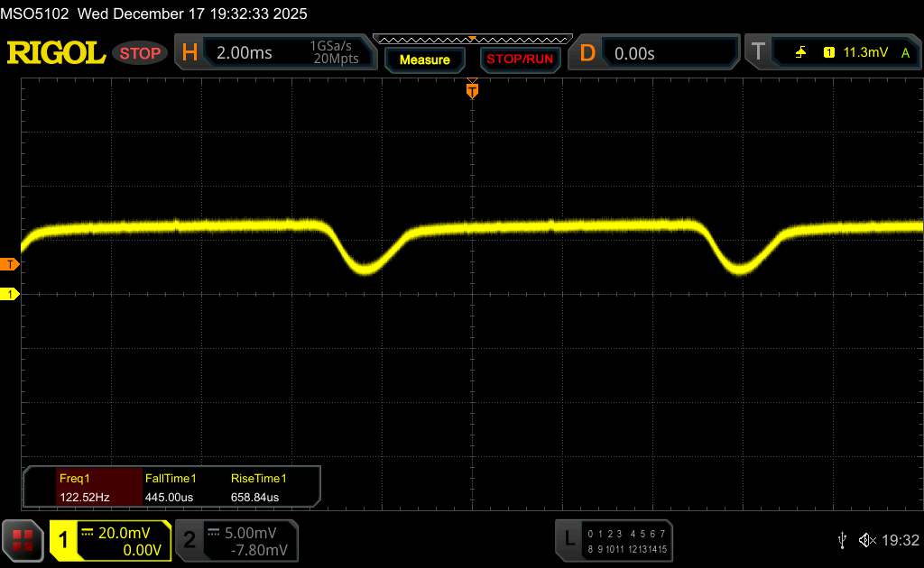924x568 pixels.
Task: Select the 11.3mV trigger level value
Action: pyautogui.click(x=865, y=52)
